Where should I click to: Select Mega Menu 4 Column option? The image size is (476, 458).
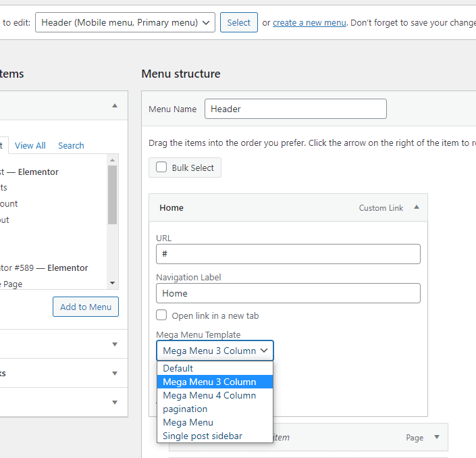coord(209,395)
